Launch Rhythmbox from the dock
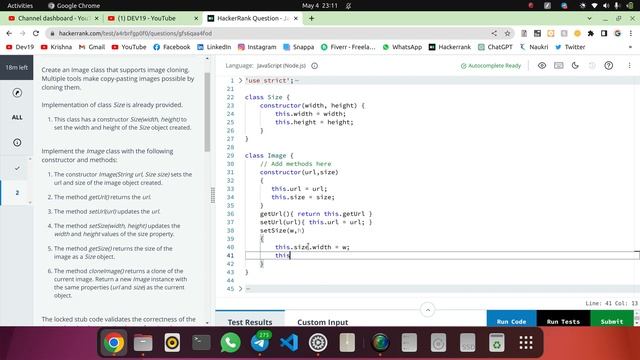This screenshot has height=360, width=640. pos(172,342)
